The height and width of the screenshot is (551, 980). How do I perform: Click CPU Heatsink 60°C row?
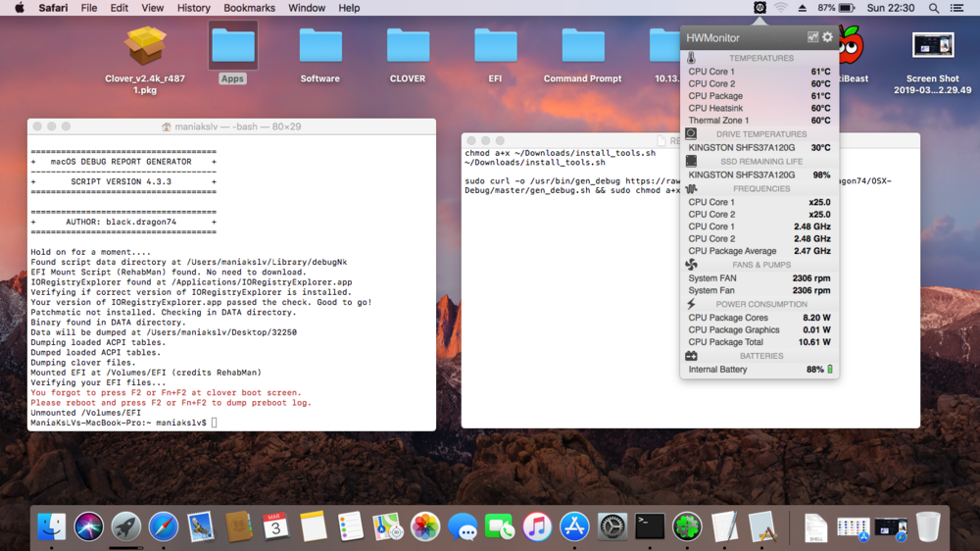pyautogui.click(x=759, y=108)
